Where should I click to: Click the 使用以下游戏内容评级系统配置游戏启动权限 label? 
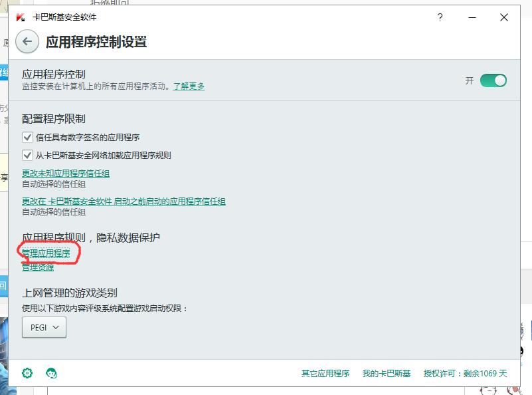click(104, 309)
